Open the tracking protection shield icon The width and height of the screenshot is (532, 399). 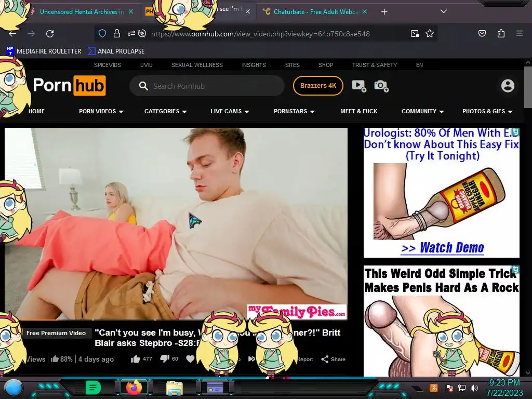102,34
